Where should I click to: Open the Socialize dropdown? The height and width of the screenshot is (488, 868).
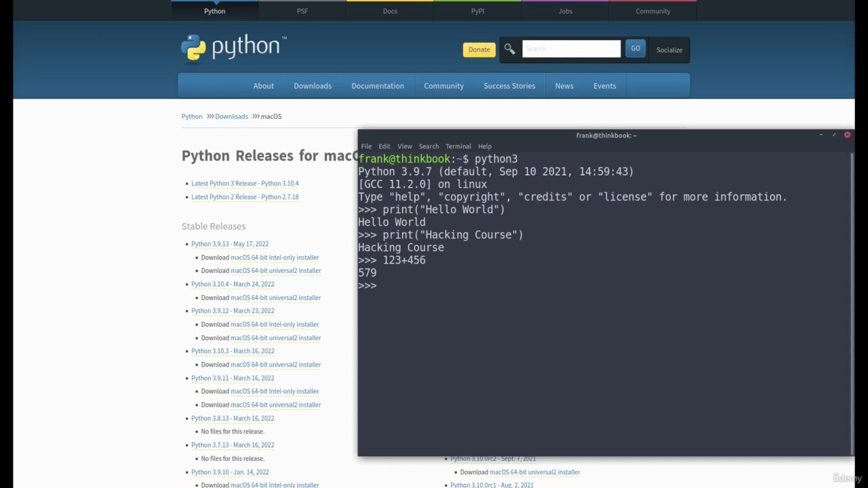click(x=669, y=49)
